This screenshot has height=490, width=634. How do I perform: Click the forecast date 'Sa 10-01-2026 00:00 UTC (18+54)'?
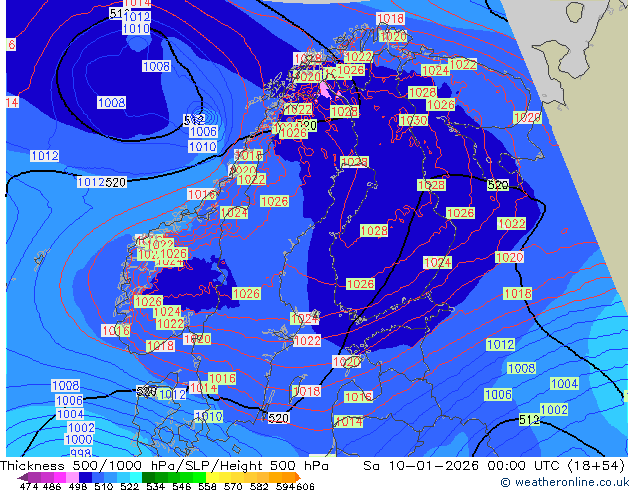click(494, 466)
